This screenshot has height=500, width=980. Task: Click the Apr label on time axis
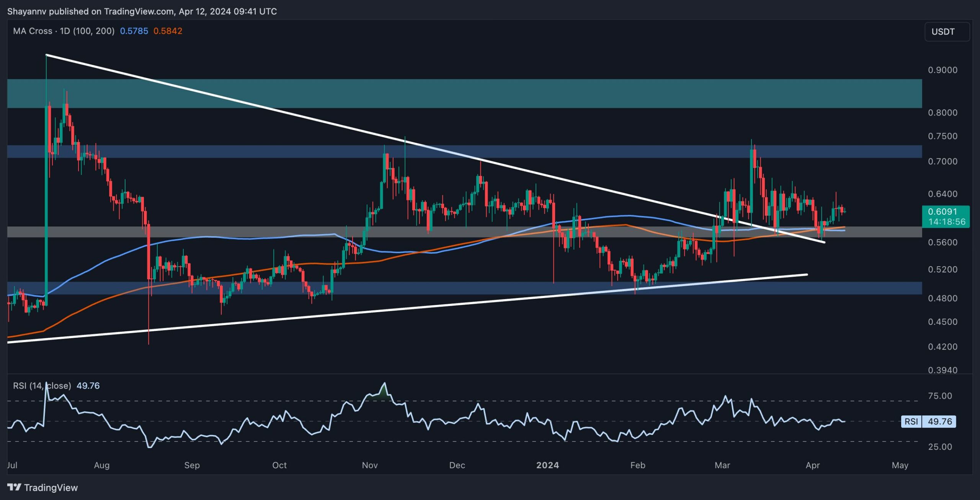812,465
